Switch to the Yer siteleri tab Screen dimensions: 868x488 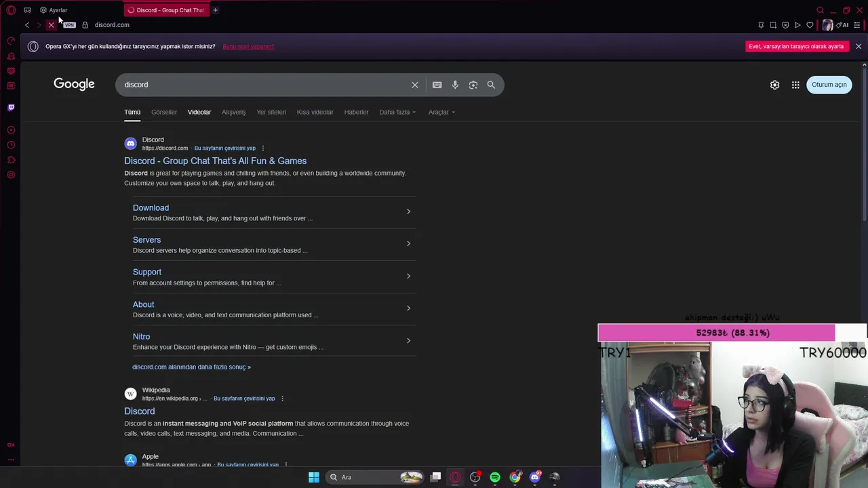[271, 113]
